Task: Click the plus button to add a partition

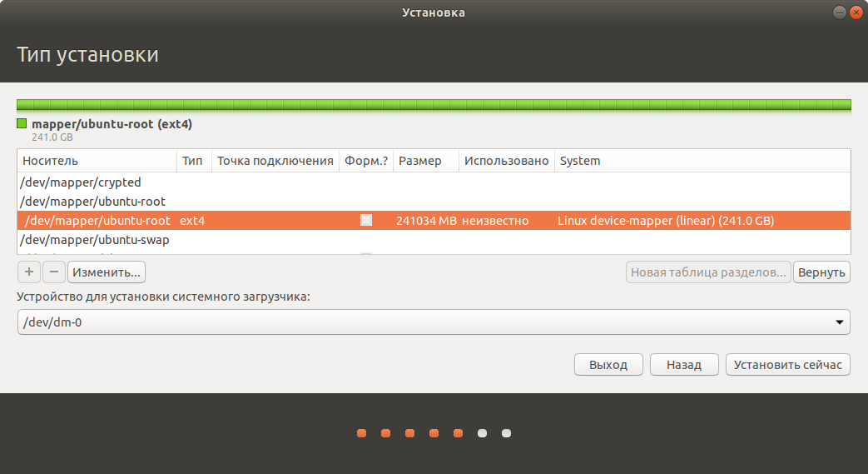Action: coord(28,272)
